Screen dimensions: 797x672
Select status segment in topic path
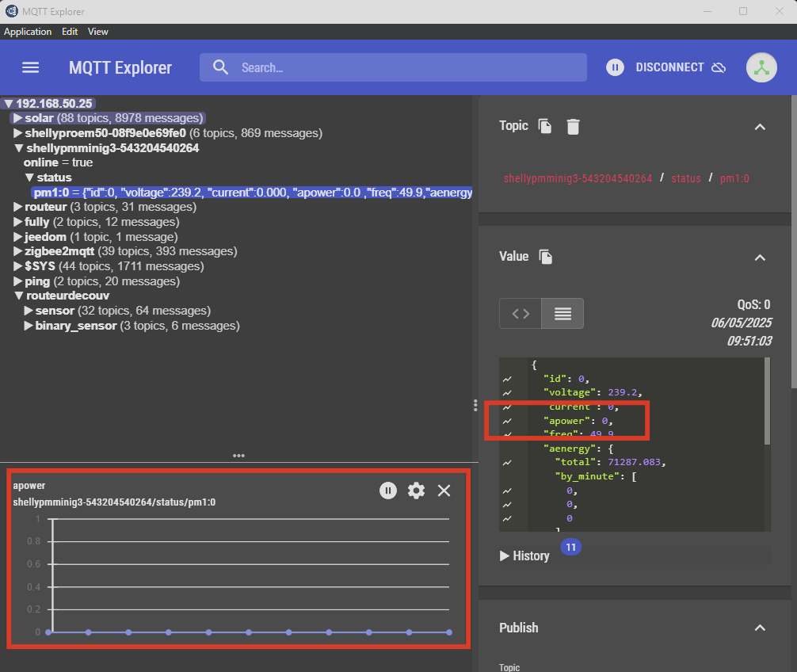[x=686, y=178]
